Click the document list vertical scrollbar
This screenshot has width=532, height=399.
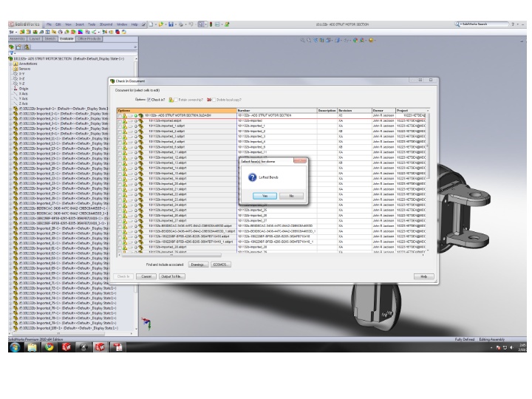click(428, 146)
